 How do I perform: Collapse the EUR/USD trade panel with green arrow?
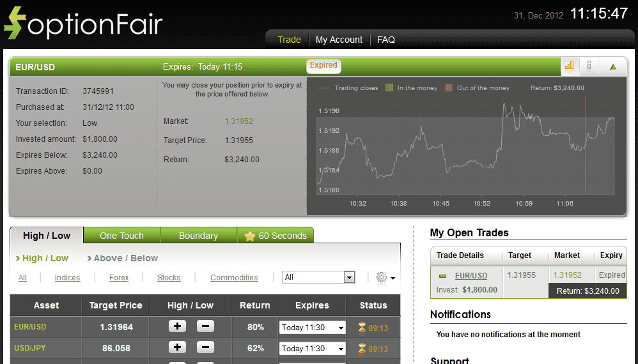(612, 66)
